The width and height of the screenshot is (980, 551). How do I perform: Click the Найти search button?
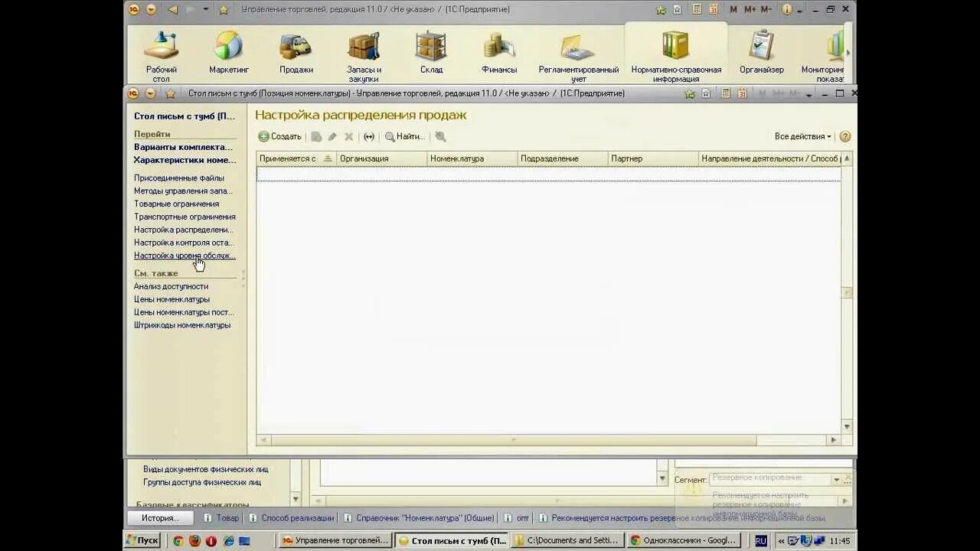pos(404,136)
